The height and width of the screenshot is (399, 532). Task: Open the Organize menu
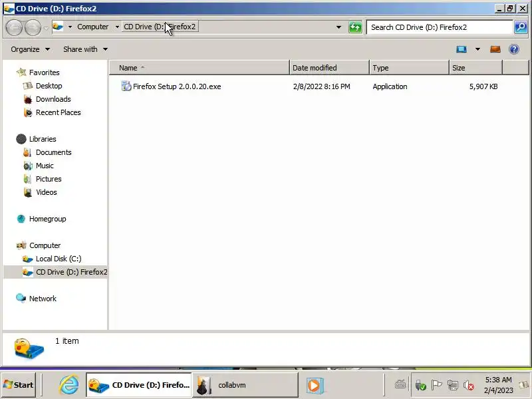[x=30, y=49]
